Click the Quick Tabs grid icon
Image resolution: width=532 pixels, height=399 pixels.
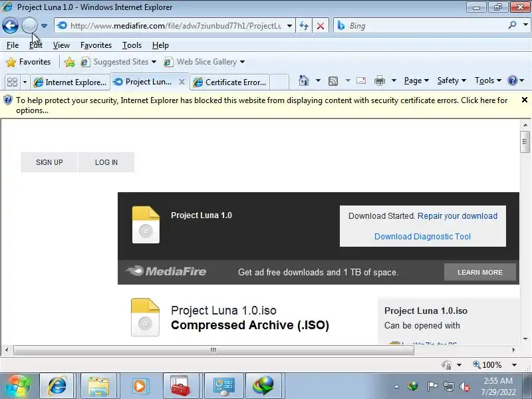(12, 82)
